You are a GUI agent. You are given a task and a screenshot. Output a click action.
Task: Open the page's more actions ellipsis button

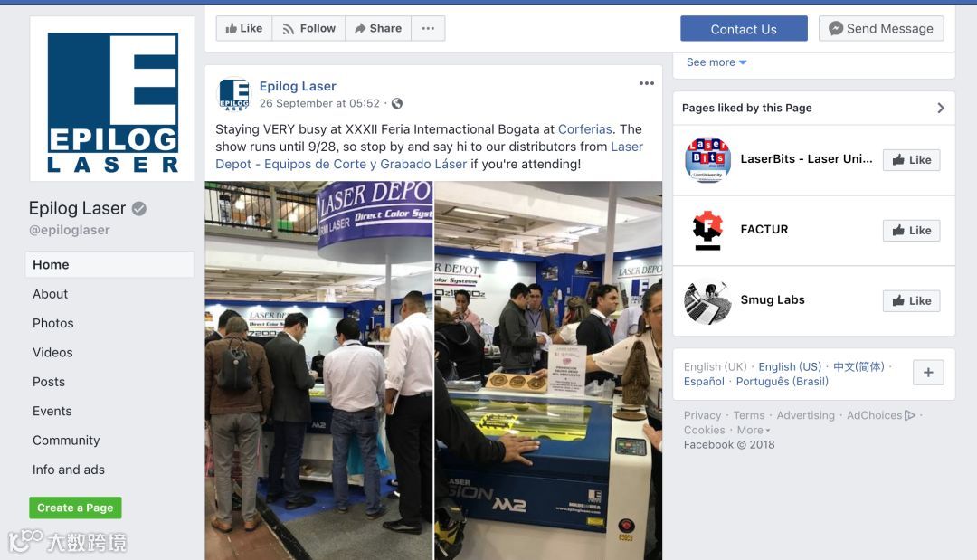tap(428, 29)
